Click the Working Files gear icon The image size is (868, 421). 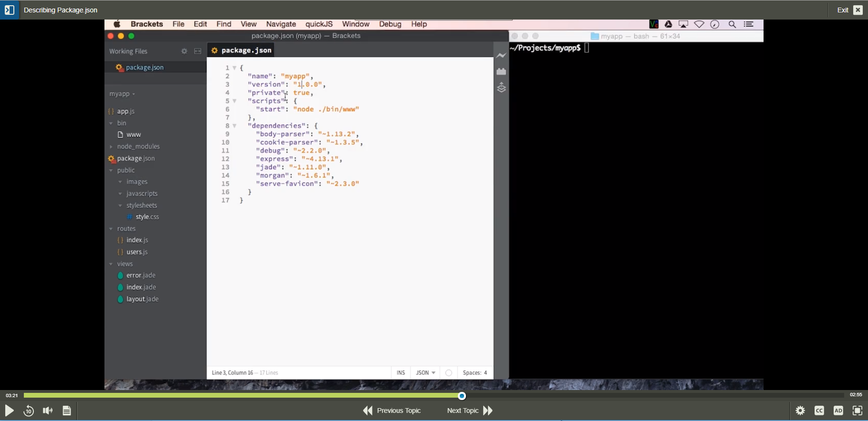click(x=184, y=51)
